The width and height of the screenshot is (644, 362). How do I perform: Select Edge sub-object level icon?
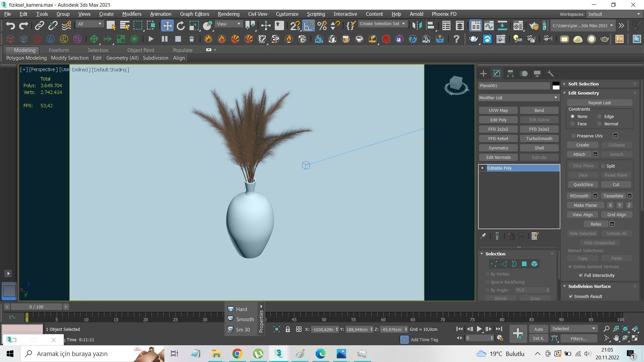(x=504, y=264)
